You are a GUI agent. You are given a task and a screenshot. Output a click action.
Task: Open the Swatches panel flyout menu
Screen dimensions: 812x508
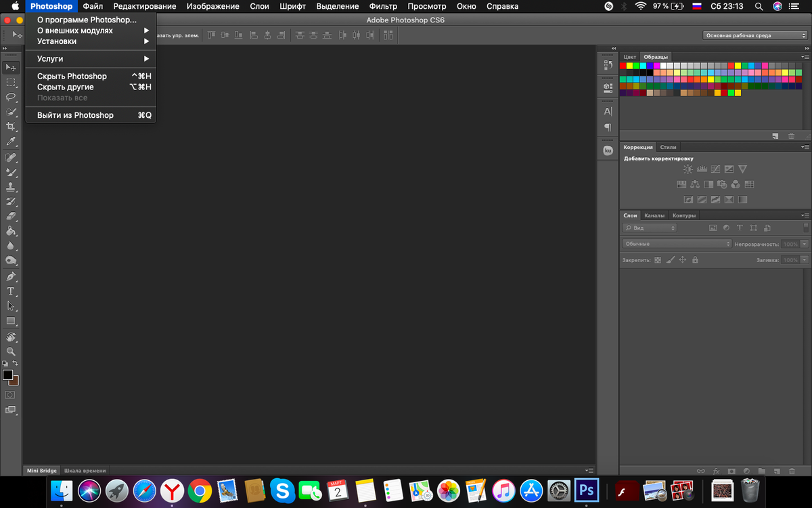pos(805,57)
